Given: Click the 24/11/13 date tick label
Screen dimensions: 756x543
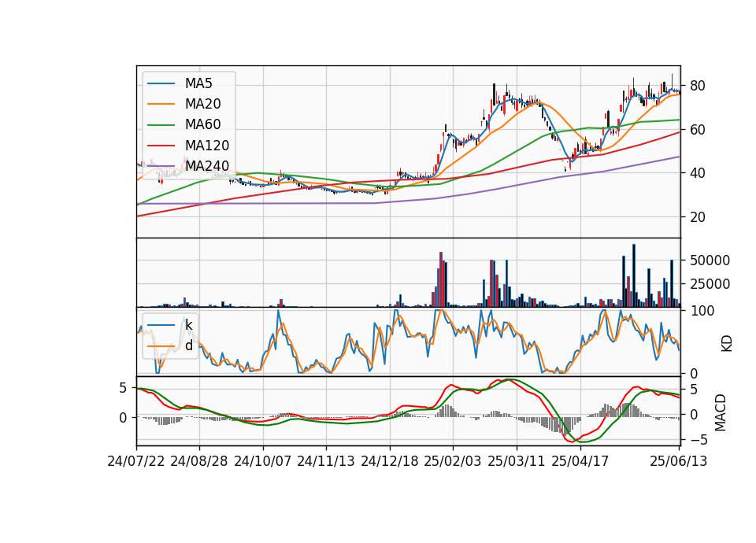Looking at the screenshot, I should point(326,461).
